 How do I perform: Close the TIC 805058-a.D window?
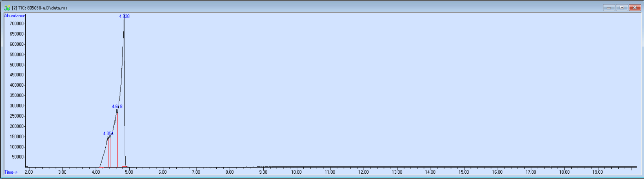pos(635,7)
